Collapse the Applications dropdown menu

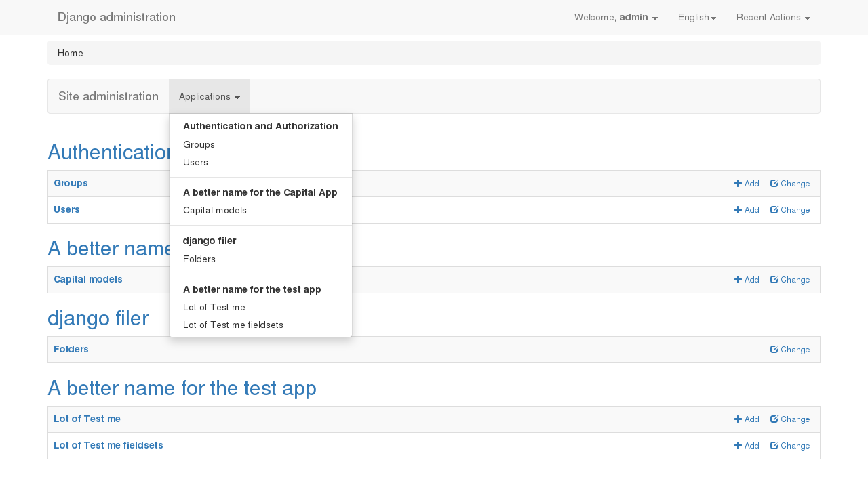210,96
